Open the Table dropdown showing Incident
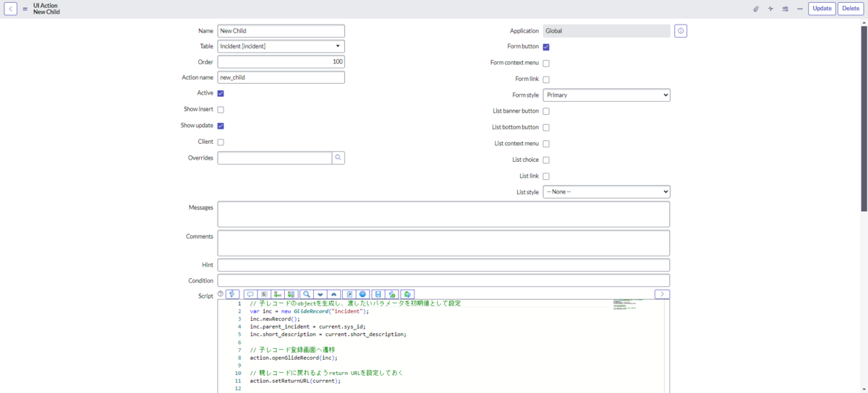The width and height of the screenshot is (868, 393). [281, 46]
